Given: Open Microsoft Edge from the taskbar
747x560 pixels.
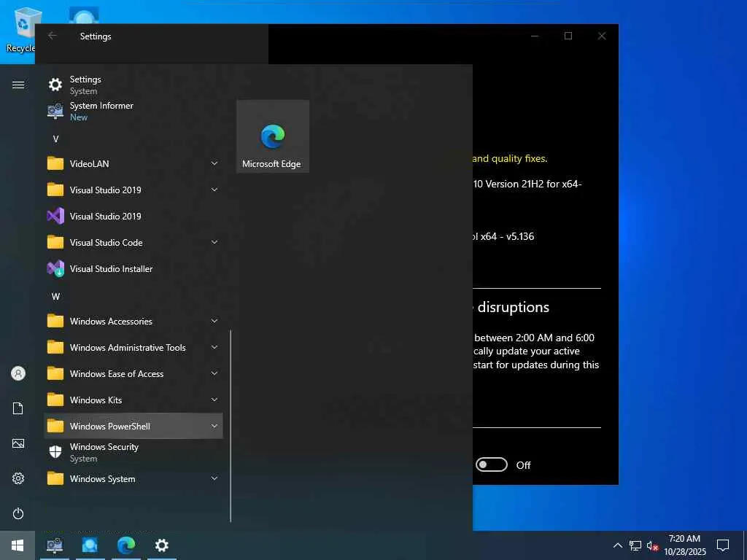Looking at the screenshot, I should click(126, 545).
